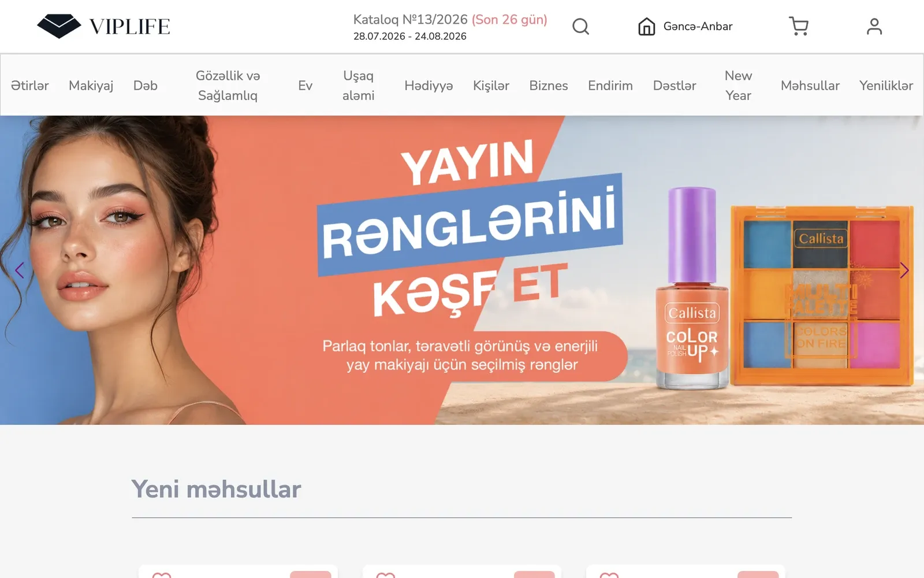Open the Uşaq aləmi category
This screenshot has height=578, width=924.
(x=359, y=86)
